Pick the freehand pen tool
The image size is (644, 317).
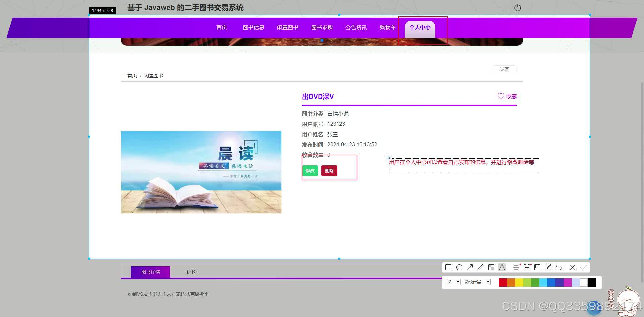[480, 267]
